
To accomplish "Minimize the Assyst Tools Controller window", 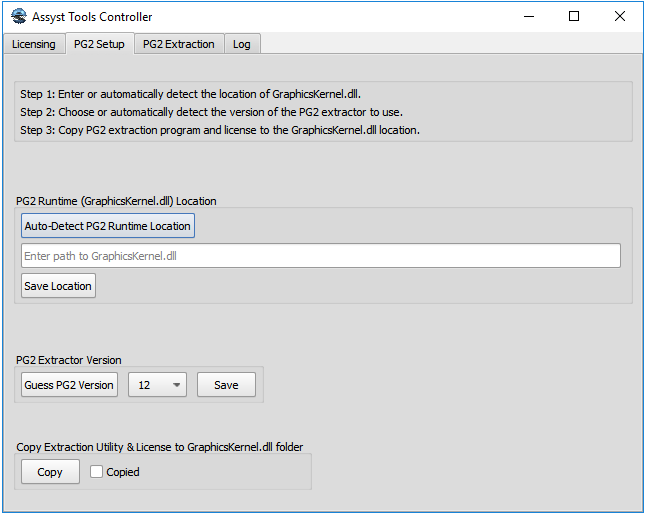I will coord(529,16).
